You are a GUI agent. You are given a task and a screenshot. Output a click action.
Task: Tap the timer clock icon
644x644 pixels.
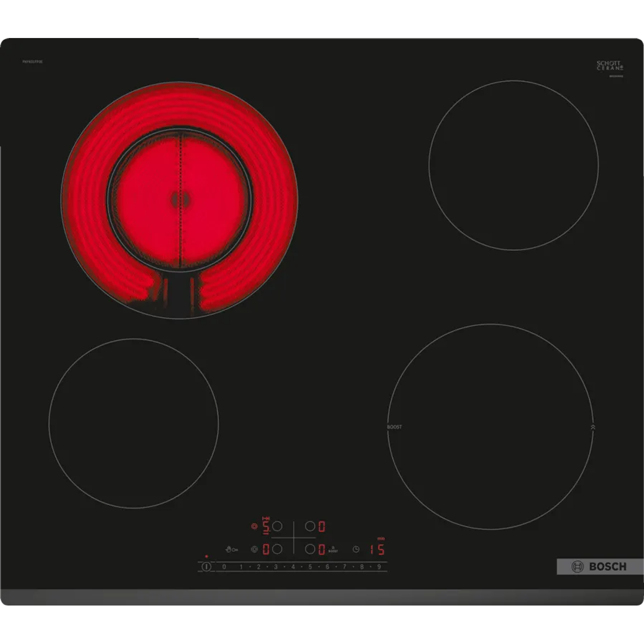[x=356, y=549]
